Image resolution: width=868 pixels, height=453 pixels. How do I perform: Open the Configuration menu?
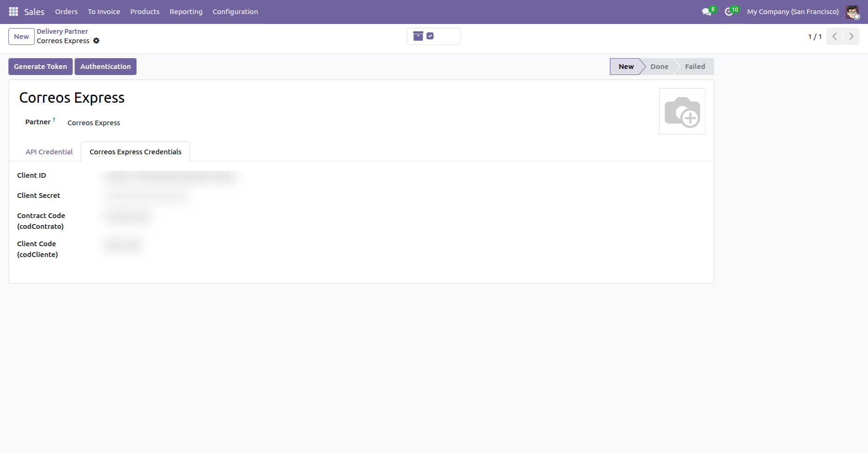point(235,12)
